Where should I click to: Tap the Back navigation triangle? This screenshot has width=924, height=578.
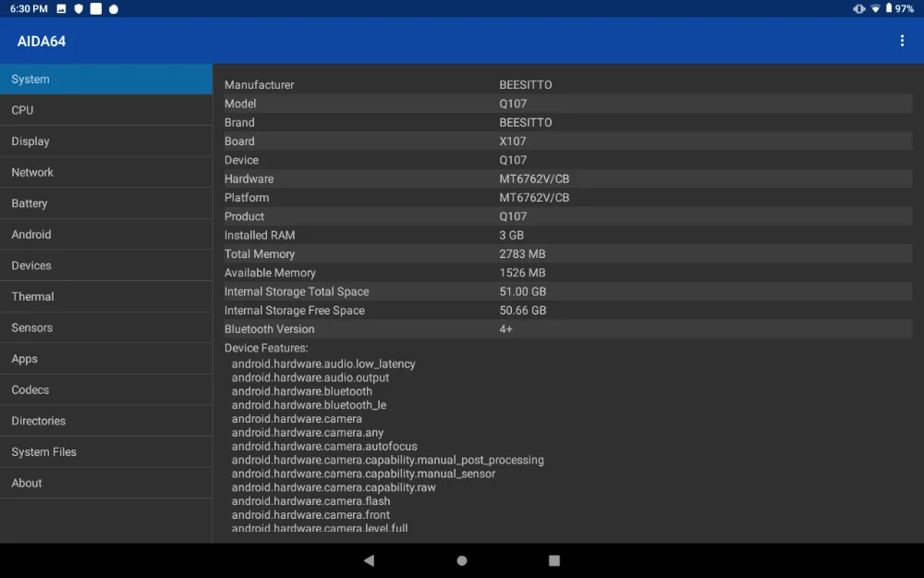[369, 560]
